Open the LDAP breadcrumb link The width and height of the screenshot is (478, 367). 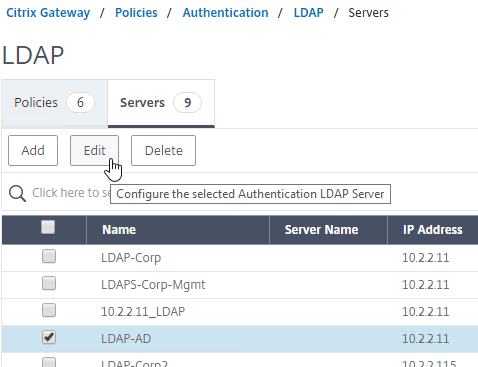click(x=308, y=13)
